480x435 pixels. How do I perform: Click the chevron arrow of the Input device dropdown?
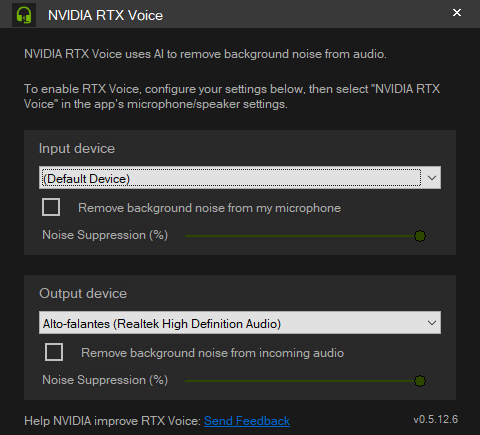(432, 178)
